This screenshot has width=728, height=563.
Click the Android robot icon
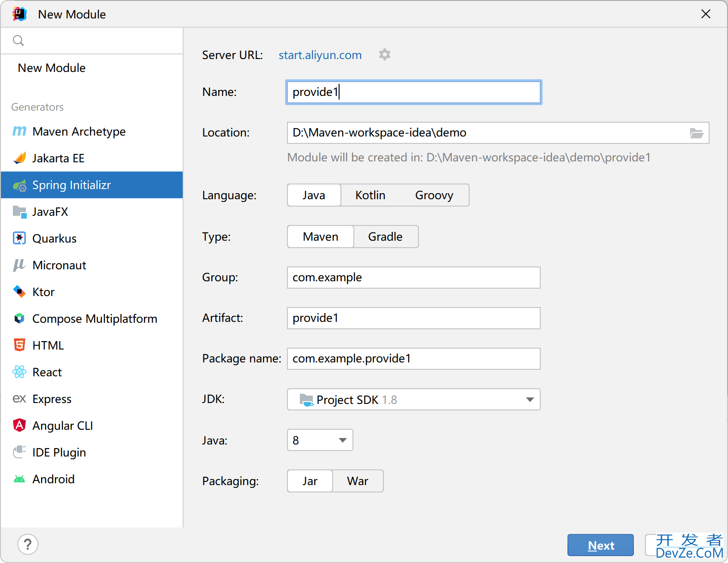[19, 479]
